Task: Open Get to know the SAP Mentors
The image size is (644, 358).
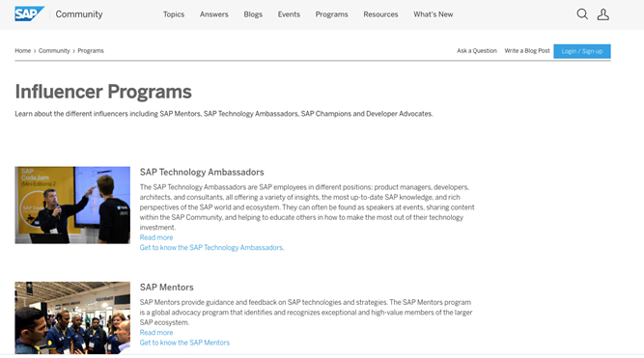Action: 184,343
